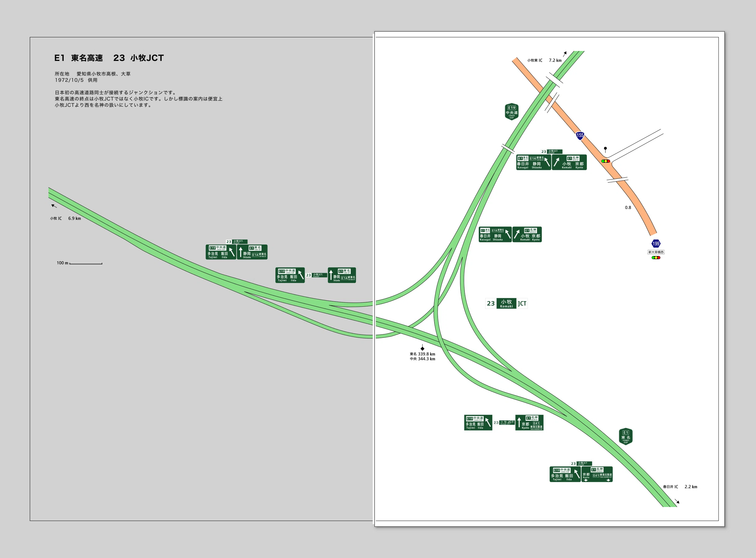Viewport: 756px width, 558px height.
Task: Click the arrow beside 小牧東 IC 7.2 km
Action: pyautogui.click(x=565, y=54)
